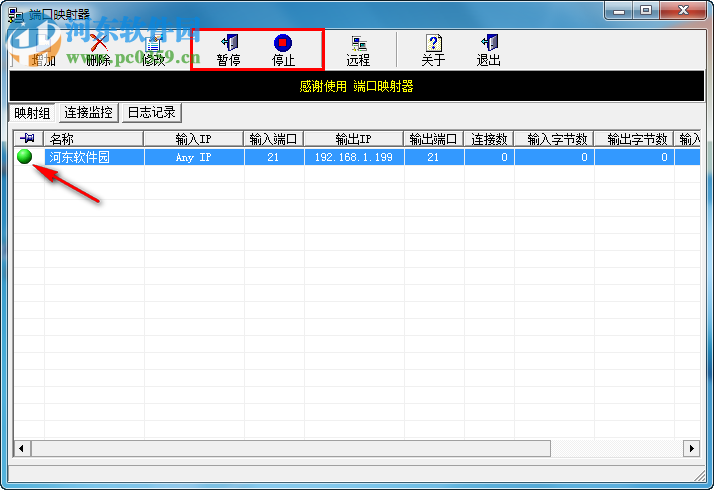Switch to the 连接监控 tab

click(88, 112)
